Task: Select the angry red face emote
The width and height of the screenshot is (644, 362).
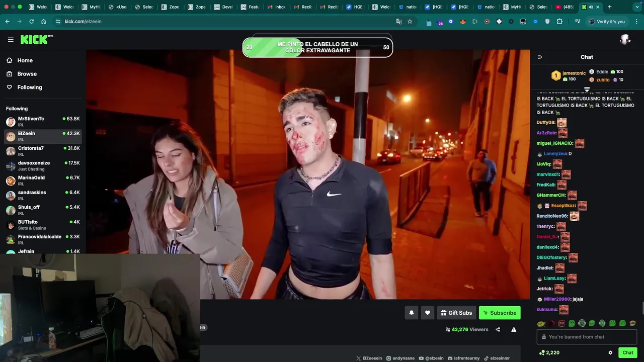Action: 561,323
